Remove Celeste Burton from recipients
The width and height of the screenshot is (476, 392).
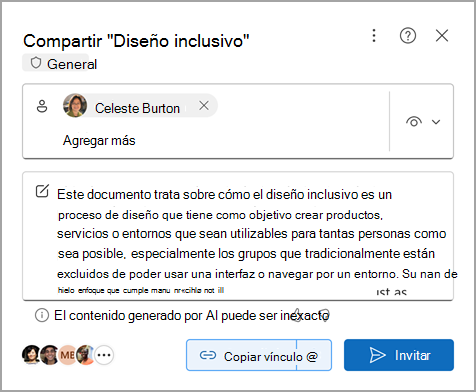coord(204,106)
